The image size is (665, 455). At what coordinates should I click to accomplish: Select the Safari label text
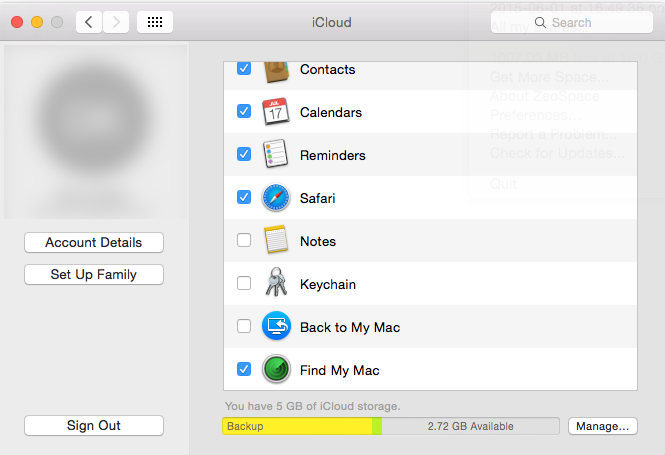pyautogui.click(x=318, y=198)
